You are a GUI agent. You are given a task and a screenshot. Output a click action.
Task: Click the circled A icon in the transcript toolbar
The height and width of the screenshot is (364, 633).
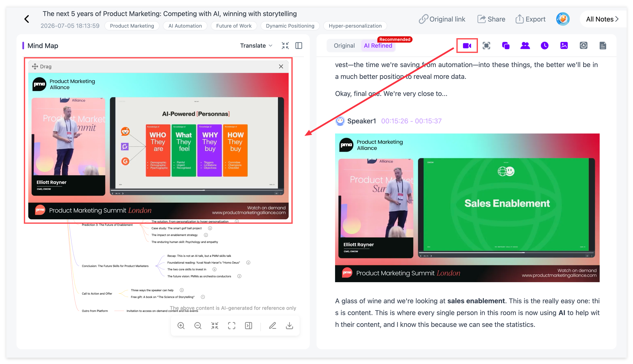[x=583, y=46]
